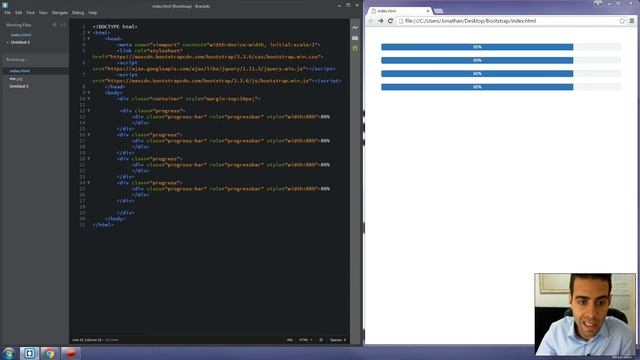Screen dimensions: 640x360
Task: Toggle INS insert mode in the status bar
Action: [x=289, y=340]
